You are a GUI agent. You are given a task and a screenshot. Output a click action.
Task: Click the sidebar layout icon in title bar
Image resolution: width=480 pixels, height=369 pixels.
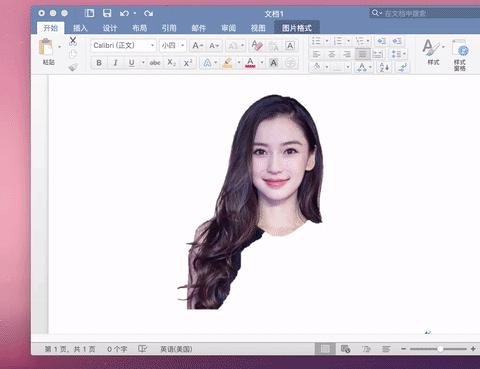point(89,13)
